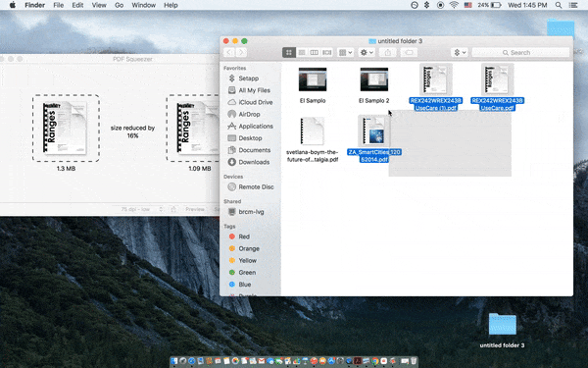This screenshot has height=368, width=588.
Task: Click the Finder Search field
Action: 520,53
